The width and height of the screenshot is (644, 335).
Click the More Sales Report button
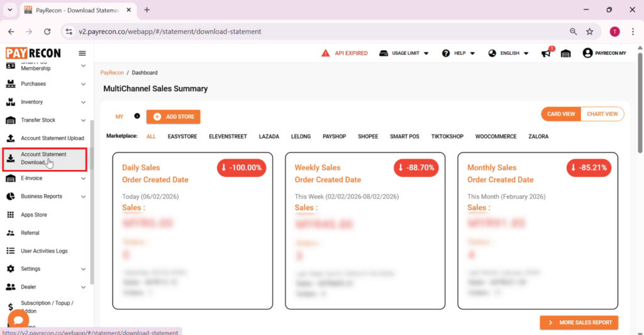click(x=579, y=322)
